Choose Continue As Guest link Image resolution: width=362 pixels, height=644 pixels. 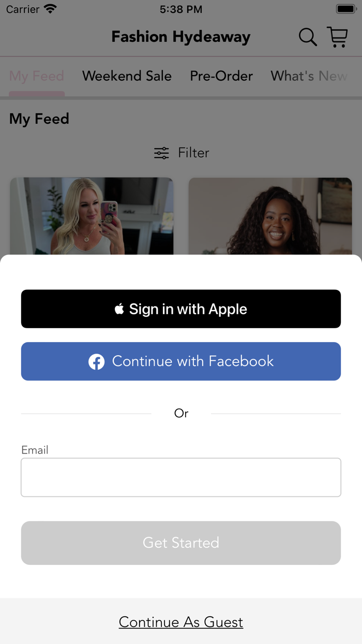tap(181, 622)
